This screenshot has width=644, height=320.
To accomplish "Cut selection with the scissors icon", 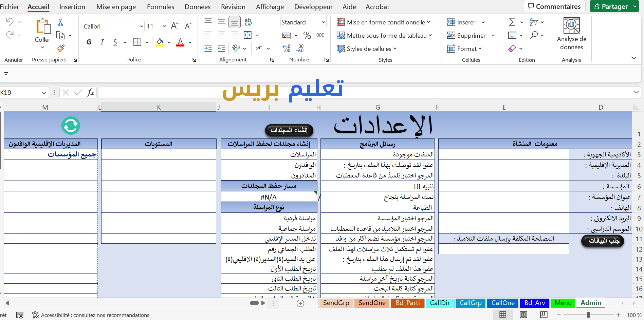I will (60, 22).
